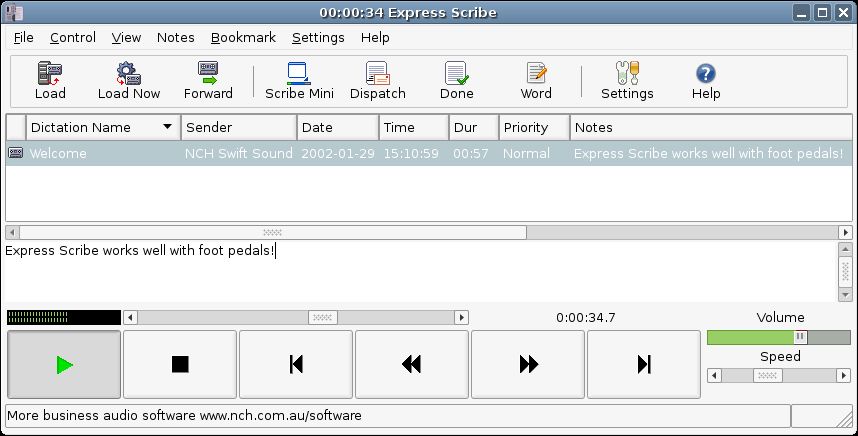The width and height of the screenshot is (858, 436).
Task: Click the Normal priority cell
Action: 526,153
